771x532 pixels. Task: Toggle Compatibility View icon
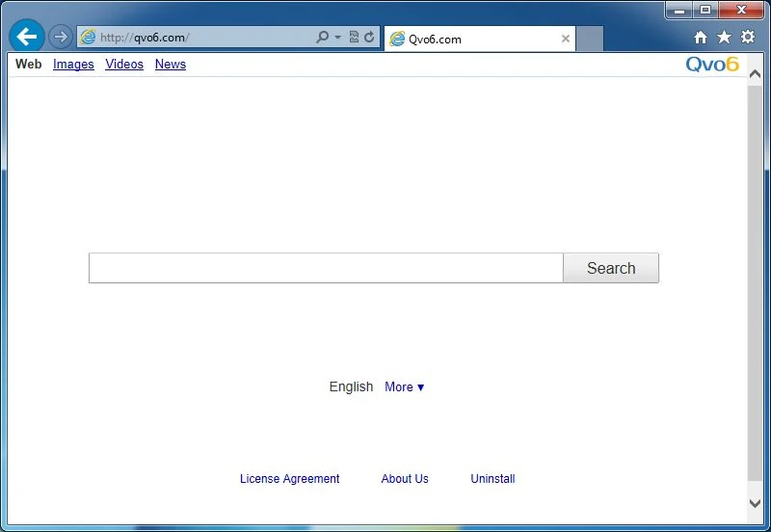coord(354,37)
